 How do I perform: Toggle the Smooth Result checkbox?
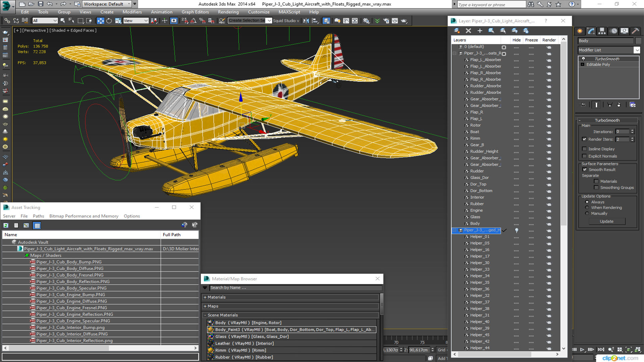click(585, 170)
